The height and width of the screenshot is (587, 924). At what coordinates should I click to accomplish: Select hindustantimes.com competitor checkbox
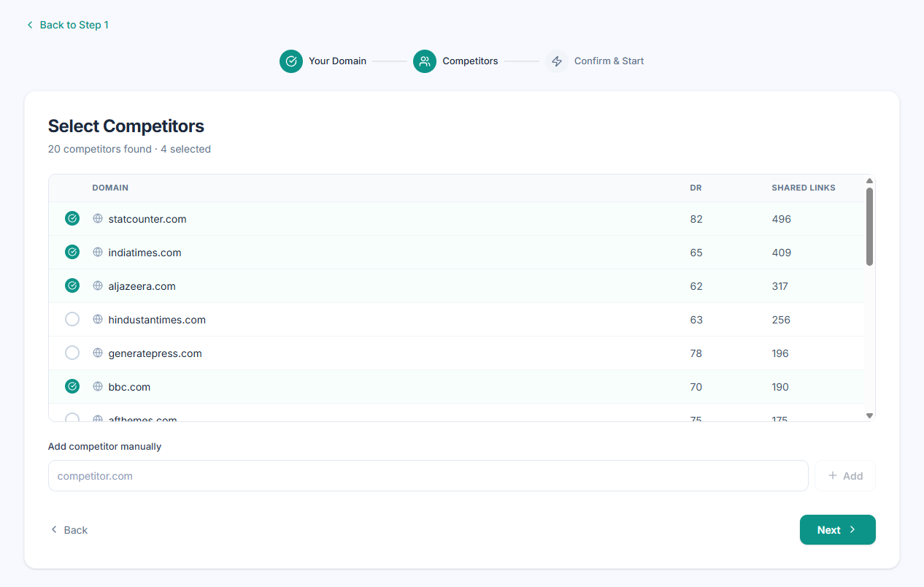point(72,319)
